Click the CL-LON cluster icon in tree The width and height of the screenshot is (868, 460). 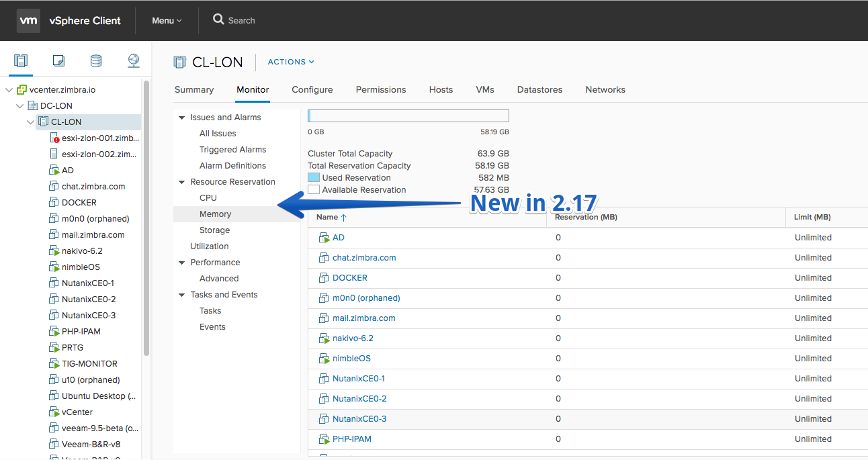click(x=44, y=122)
